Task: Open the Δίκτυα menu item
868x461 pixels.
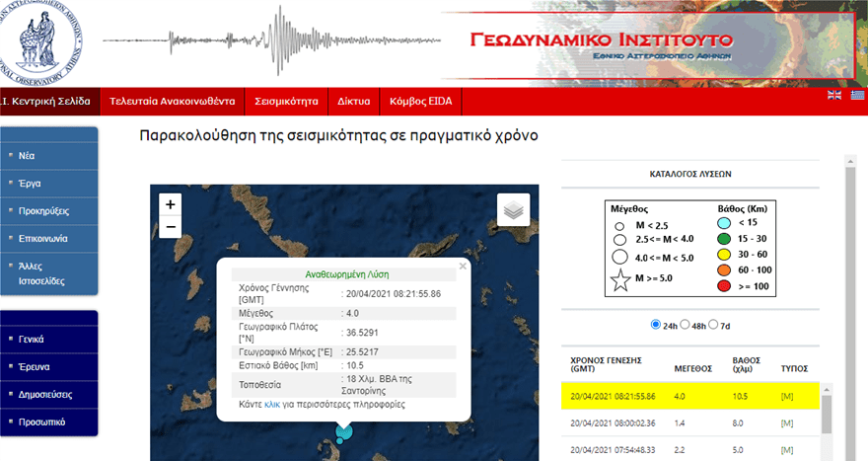Action: click(x=353, y=101)
